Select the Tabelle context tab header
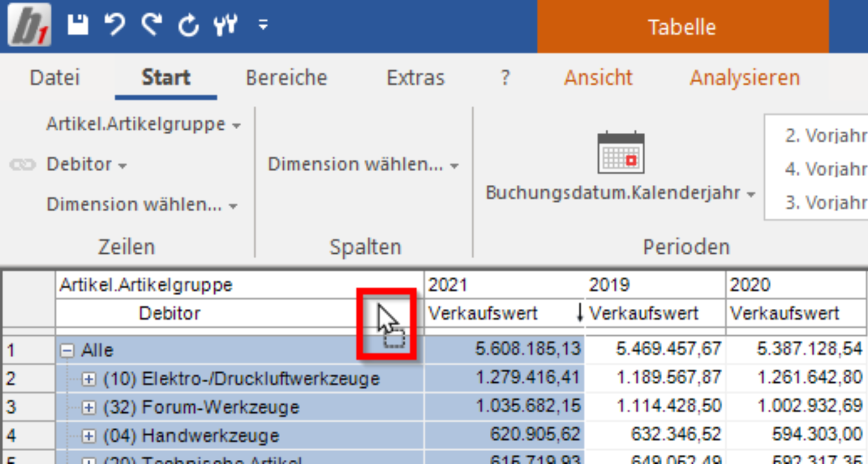868x464 pixels. [683, 27]
